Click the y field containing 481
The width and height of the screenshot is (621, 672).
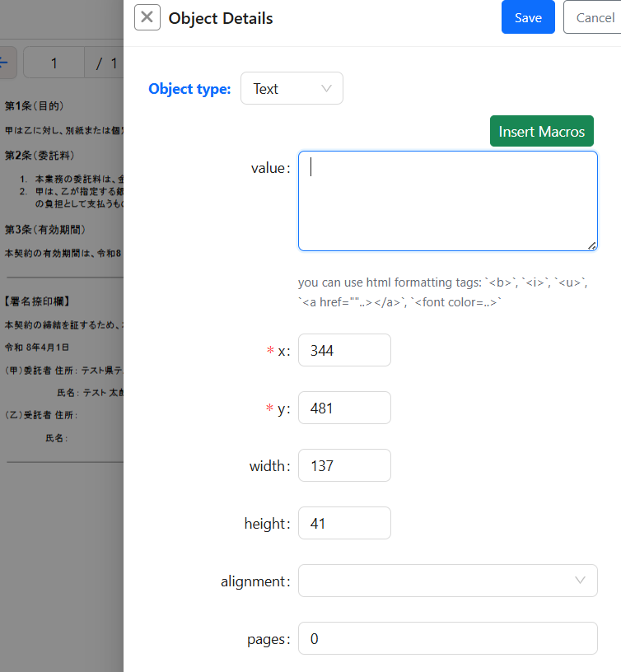(344, 408)
